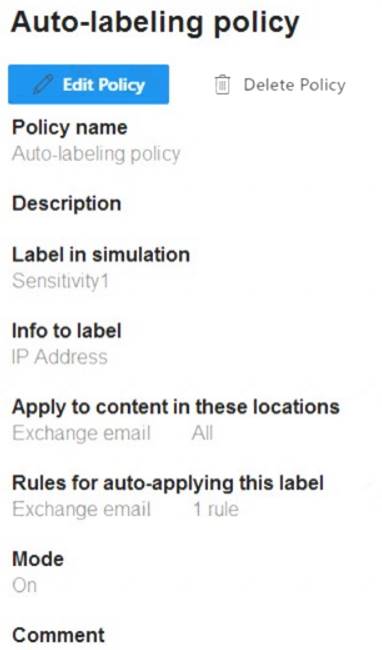Click the Comment heading
This screenshot has height=650, width=382.
click(58, 635)
